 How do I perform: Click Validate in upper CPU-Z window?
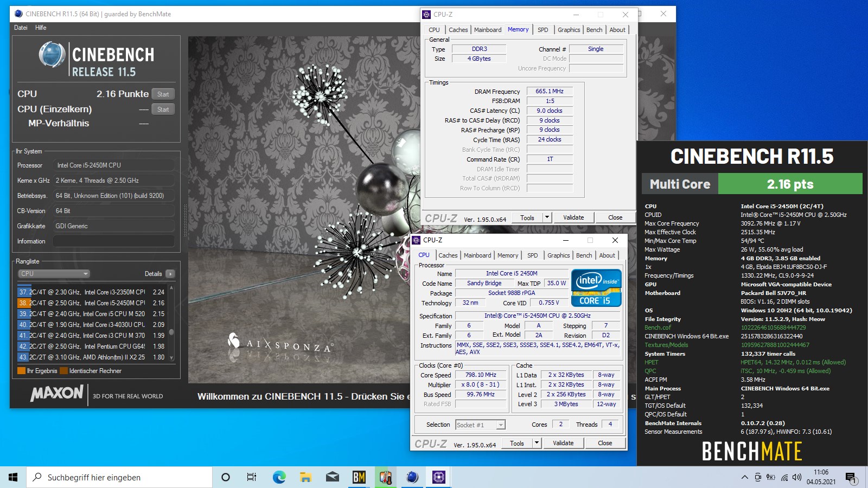pos(573,217)
